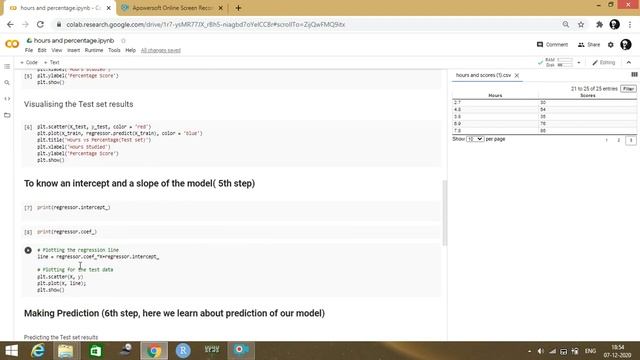
Task: Sort table by Hours column header
Action: (495, 96)
